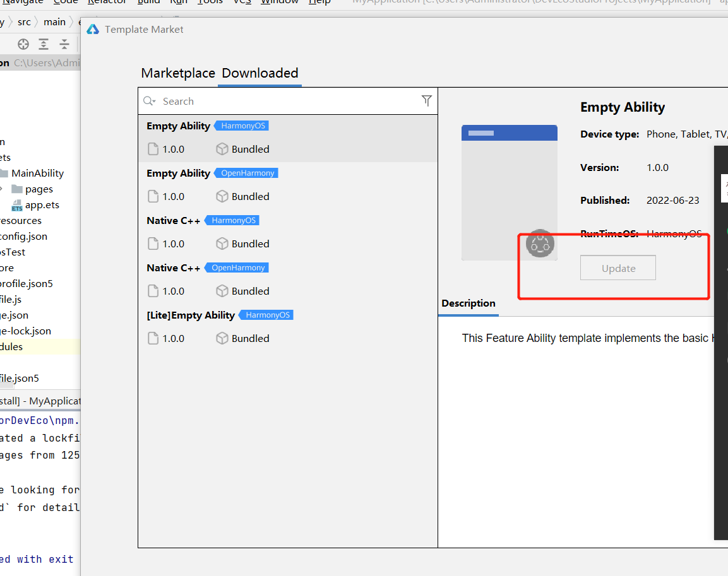Switch to the Downloaded tab
The height and width of the screenshot is (576, 728).
point(260,73)
